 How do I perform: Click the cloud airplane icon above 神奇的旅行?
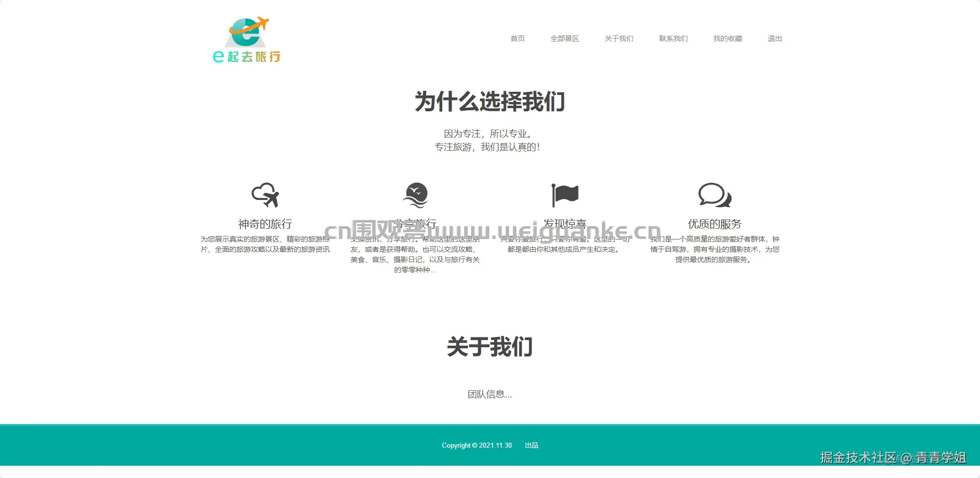pos(265,195)
